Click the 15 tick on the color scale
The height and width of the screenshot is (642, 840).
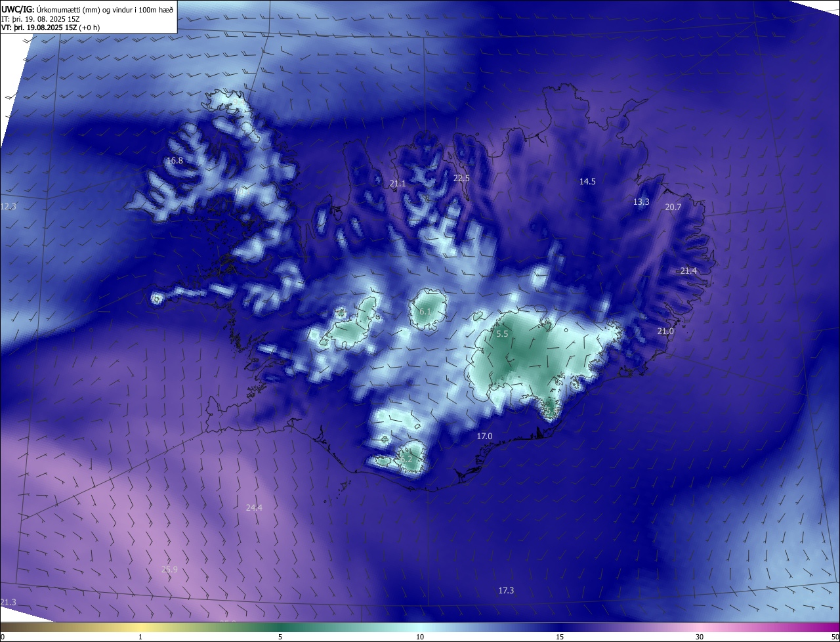click(560, 637)
